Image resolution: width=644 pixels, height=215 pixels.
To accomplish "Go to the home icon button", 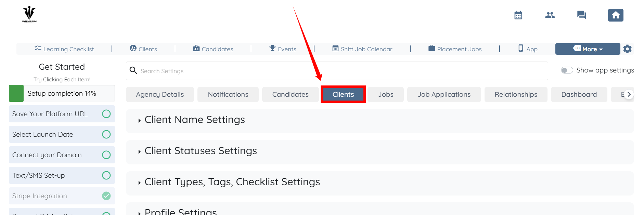I will (x=615, y=15).
